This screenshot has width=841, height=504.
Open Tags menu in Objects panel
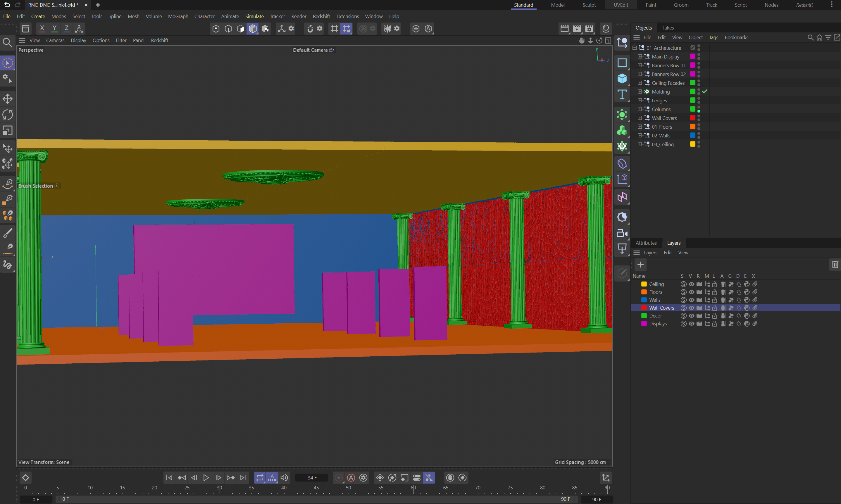[713, 37]
